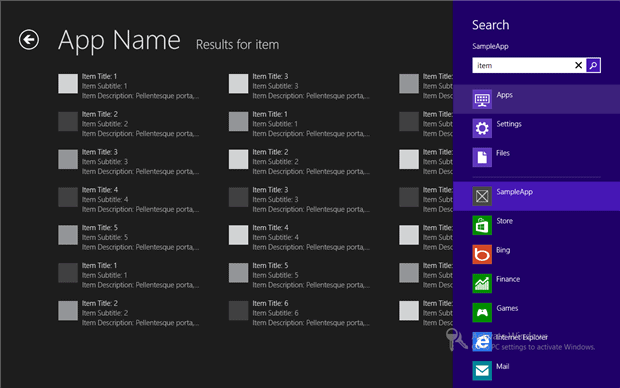Select the Apps search scope
The width and height of the screenshot is (620, 388).
pyautogui.click(x=536, y=99)
